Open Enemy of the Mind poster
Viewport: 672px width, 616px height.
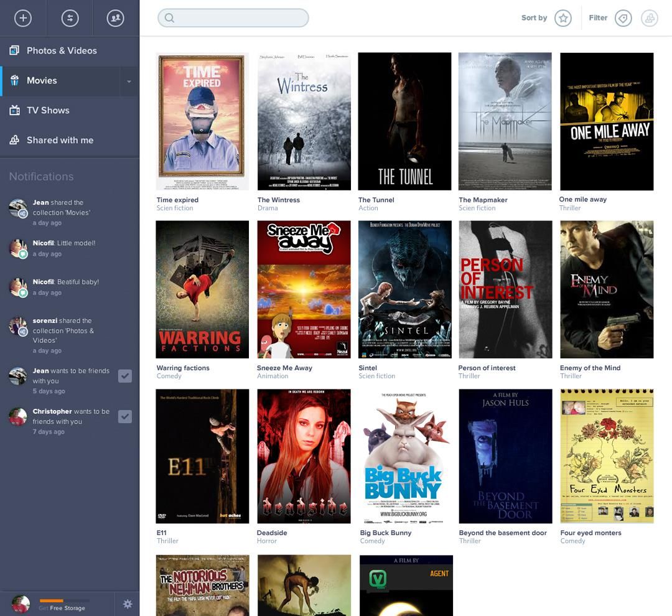coord(607,289)
